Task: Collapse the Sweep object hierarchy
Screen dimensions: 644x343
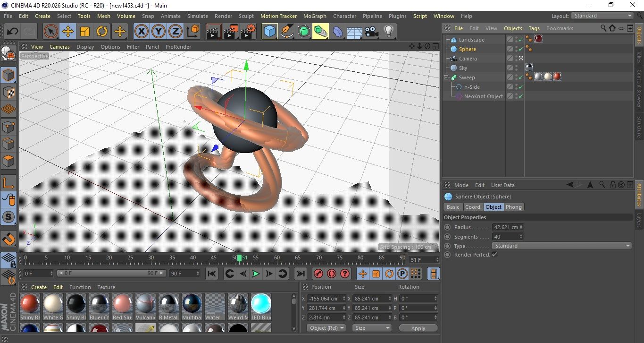Action: [446, 77]
